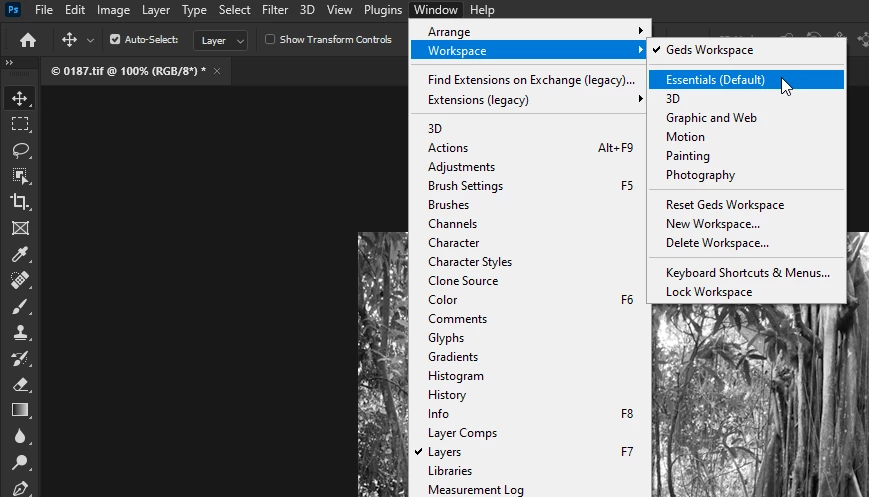
Task: Expand the Workspace submenu entry
Action: click(529, 50)
